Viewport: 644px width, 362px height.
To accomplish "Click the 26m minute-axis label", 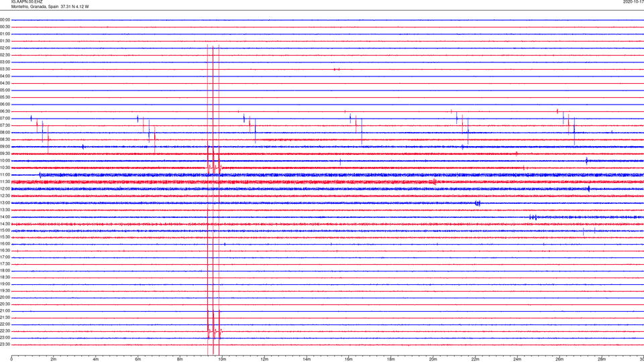I will [x=559, y=359].
